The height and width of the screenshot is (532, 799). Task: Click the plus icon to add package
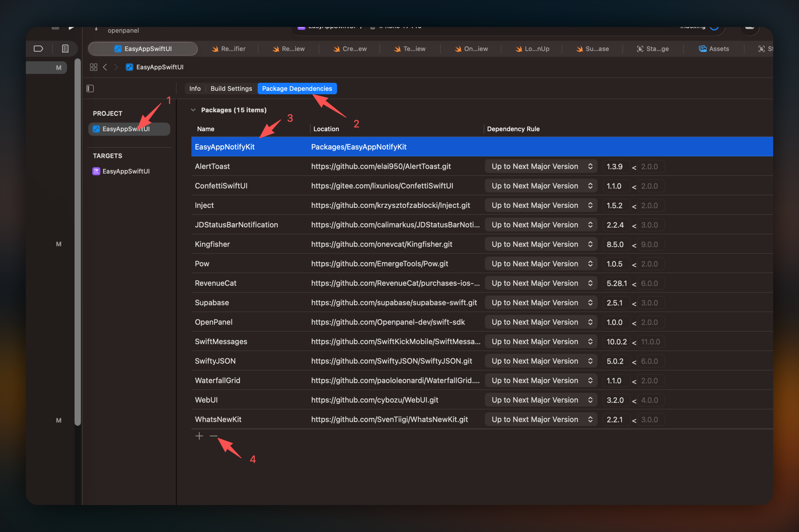click(199, 436)
